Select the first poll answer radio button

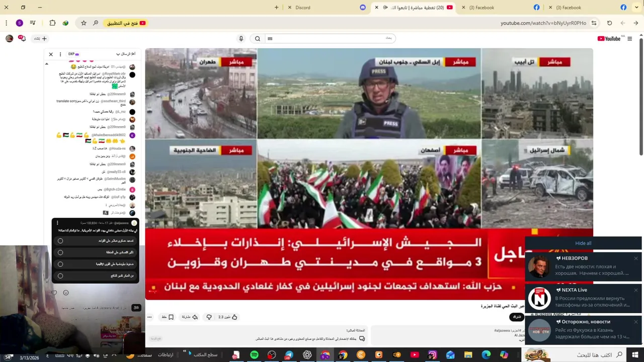[60, 241]
